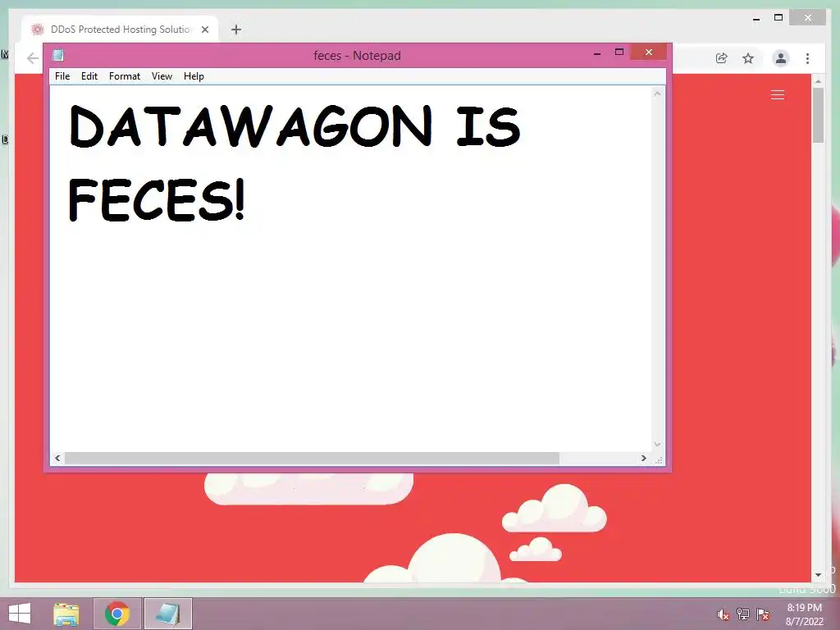This screenshot has width=840, height=630.
Task: Click the muted volume tray icon
Action: coord(723,614)
